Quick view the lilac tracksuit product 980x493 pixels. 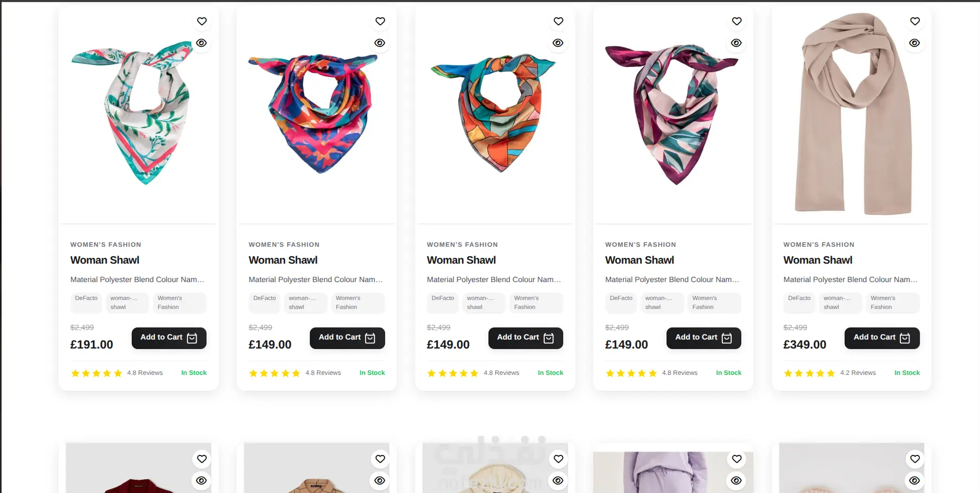coord(737,481)
